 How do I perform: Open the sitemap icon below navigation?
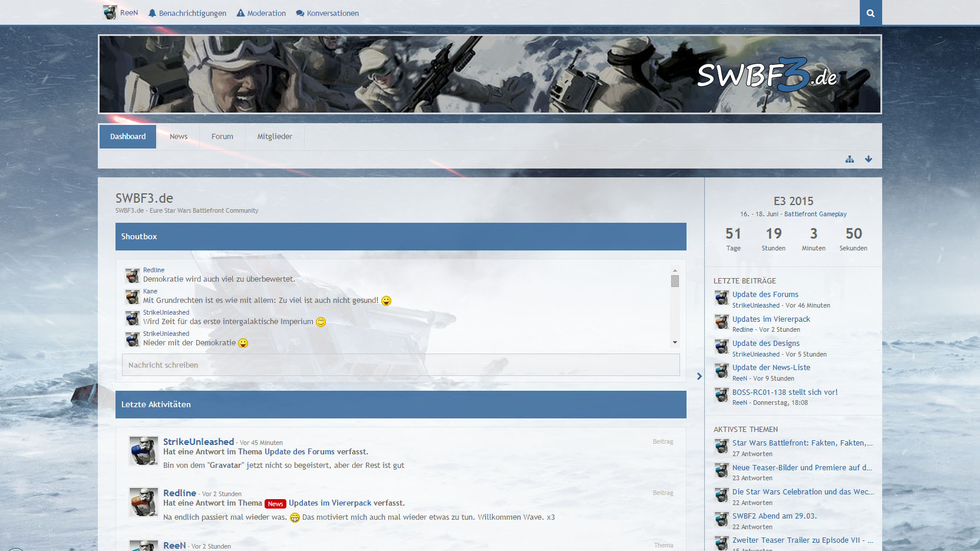click(x=850, y=159)
